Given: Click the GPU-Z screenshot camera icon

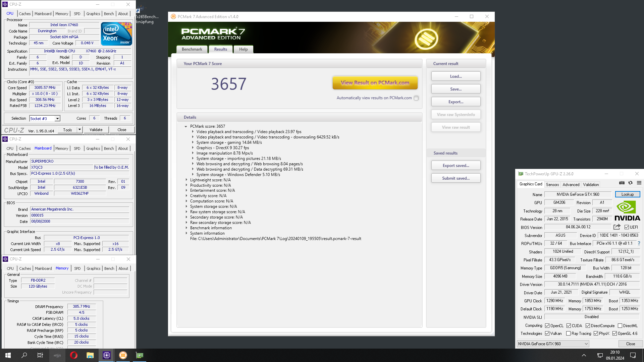Looking at the screenshot, I should pos(622,183).
